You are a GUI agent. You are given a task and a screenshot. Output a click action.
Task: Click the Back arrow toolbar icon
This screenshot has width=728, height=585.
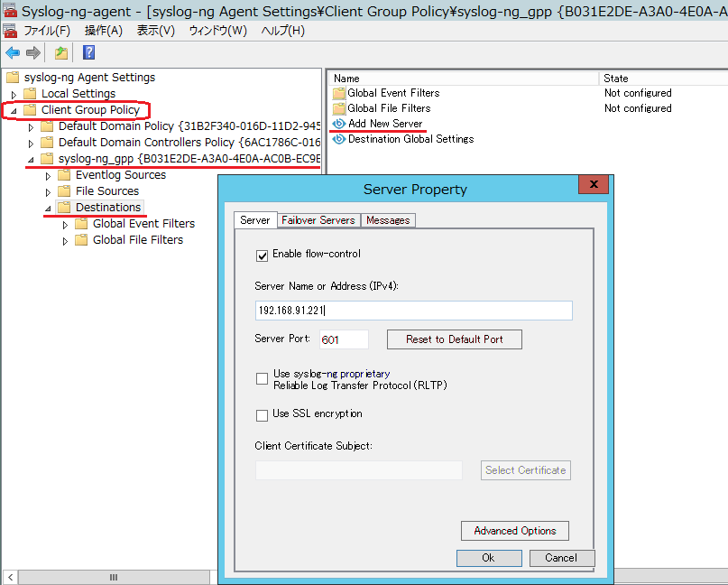(x=13, y=52)
